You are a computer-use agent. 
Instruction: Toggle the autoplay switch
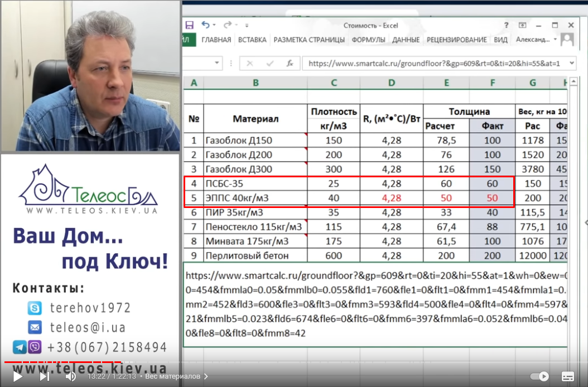(539, 376)
